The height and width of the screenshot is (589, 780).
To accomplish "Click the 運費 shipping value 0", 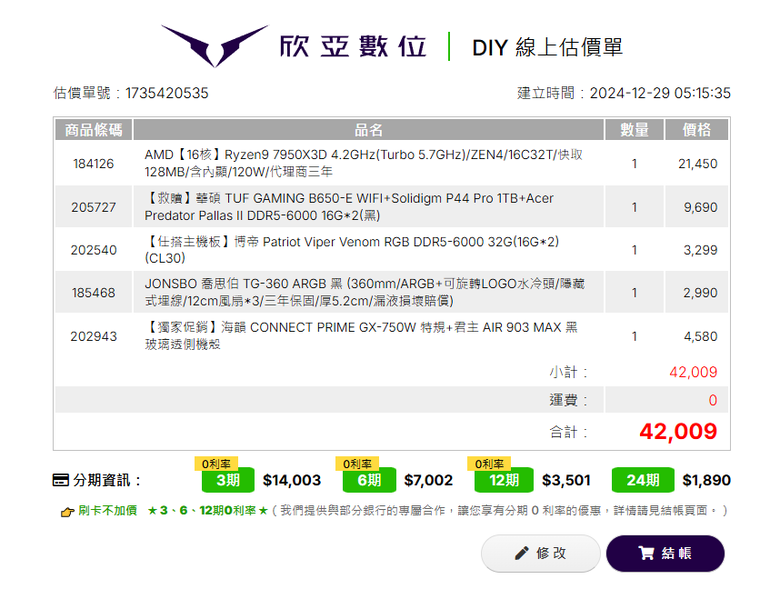I will 713,400.
